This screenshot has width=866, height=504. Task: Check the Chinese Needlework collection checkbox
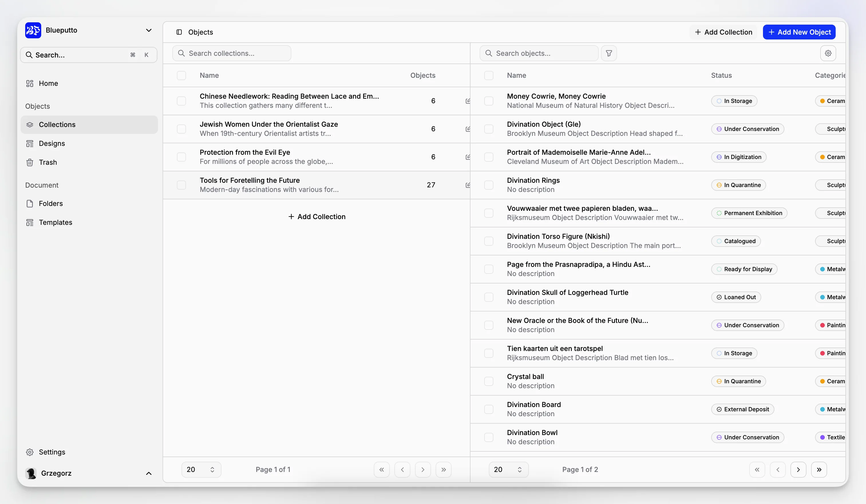pos(181,101)
